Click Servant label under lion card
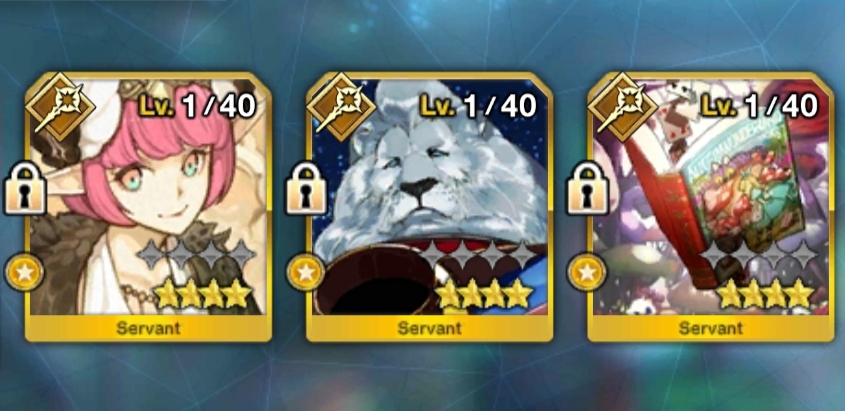The image size is (845, 411). (x=430, y=328)
